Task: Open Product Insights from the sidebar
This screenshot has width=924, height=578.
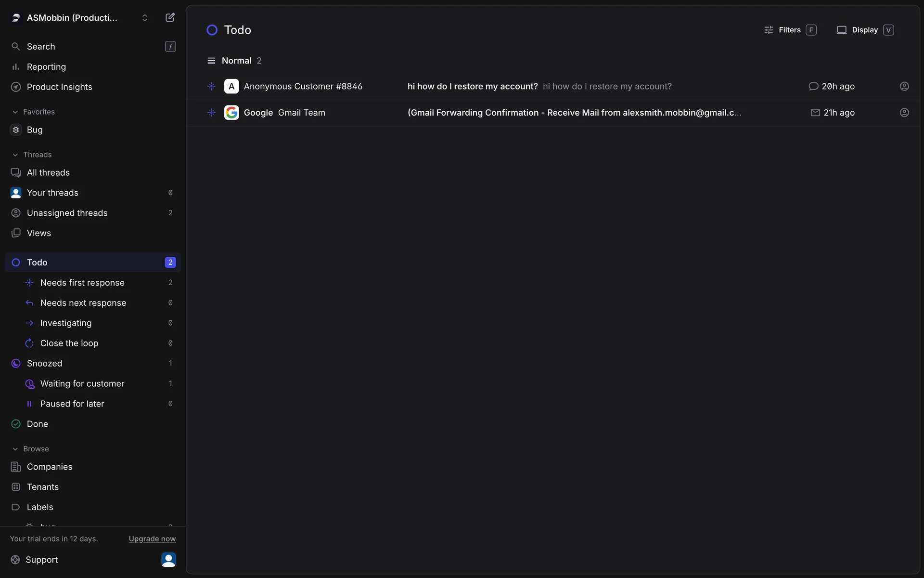Action: click(x=59, y=87)
